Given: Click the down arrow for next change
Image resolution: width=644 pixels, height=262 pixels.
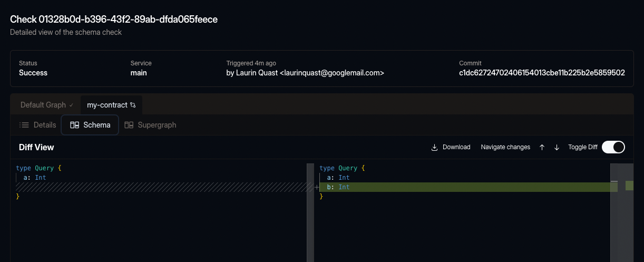Looking at the screenshot, I should point(557,147).
